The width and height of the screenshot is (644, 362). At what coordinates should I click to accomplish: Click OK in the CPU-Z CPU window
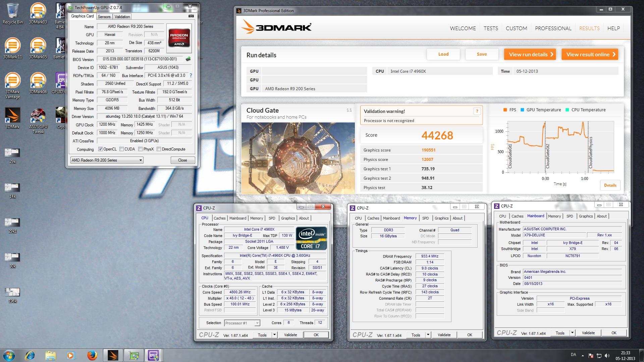pos(316,335)
